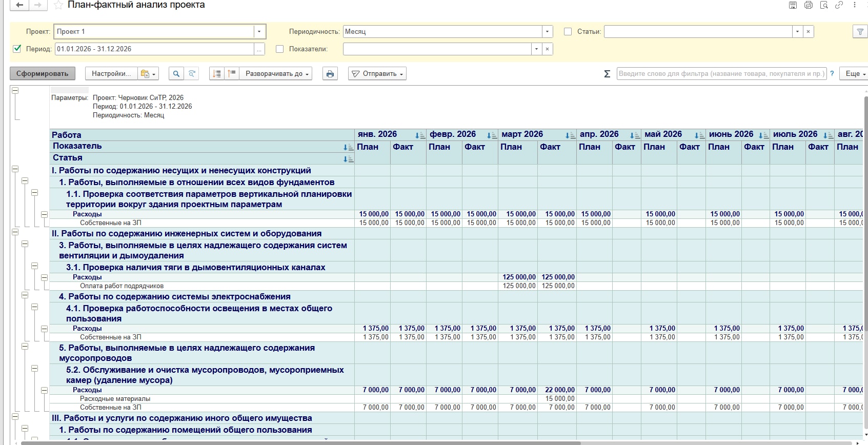This screenshot has width=868, height=445.
Task: Open the Разворачивать до menu
Action: (x=276, y=74)
